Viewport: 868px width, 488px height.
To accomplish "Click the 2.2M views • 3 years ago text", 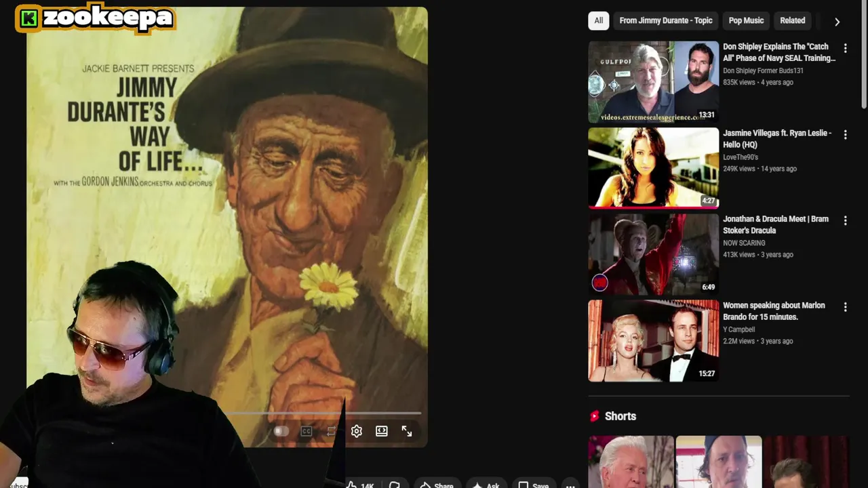I will tap(757, 341).
